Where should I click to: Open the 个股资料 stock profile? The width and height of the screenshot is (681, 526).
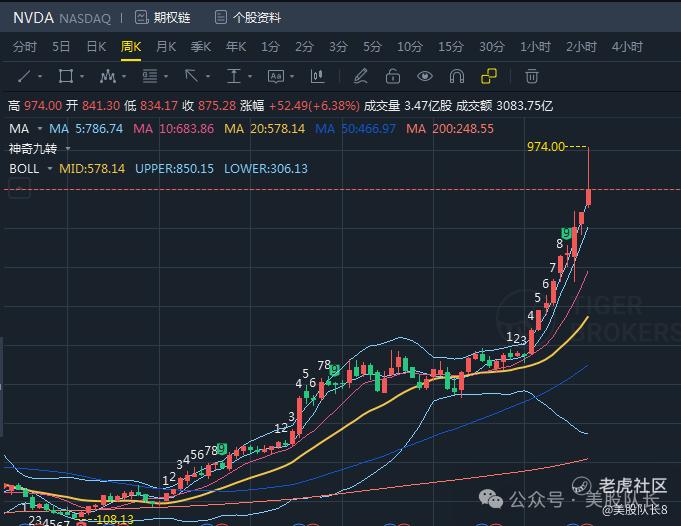click(x=257, y=17)
